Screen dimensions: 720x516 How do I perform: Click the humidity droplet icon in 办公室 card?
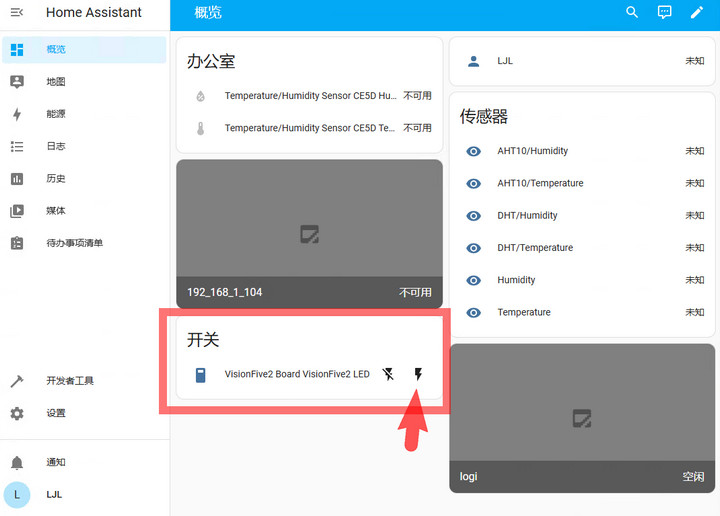[201, 96]
